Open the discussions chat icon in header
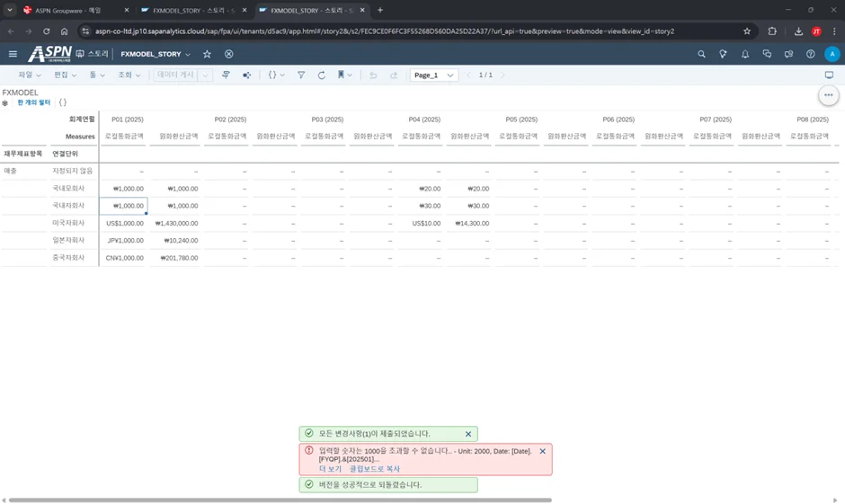Image resolution: width=845 pixels, height=504 pixels. click(767, 54)
